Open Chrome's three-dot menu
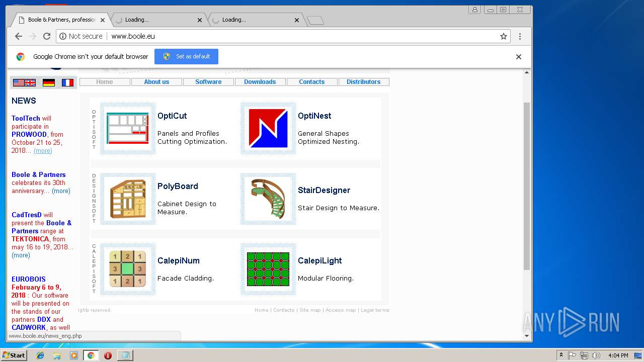The image size is (644, 362). (x=520, y=36)
